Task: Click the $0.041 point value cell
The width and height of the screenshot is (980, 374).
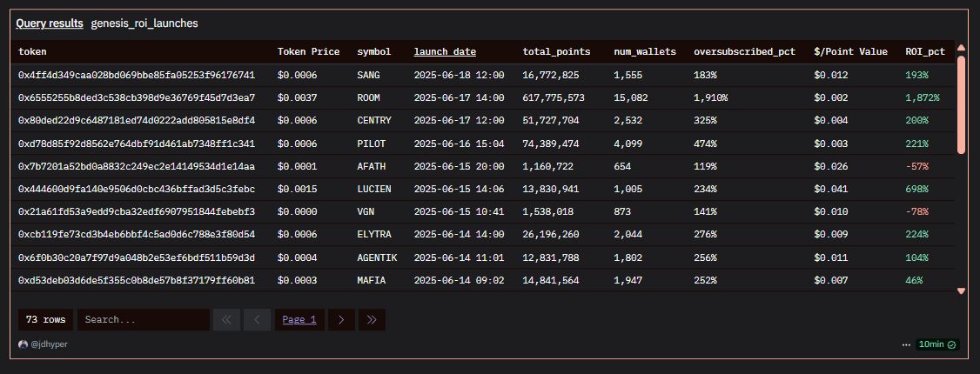Action: [830, 190]
